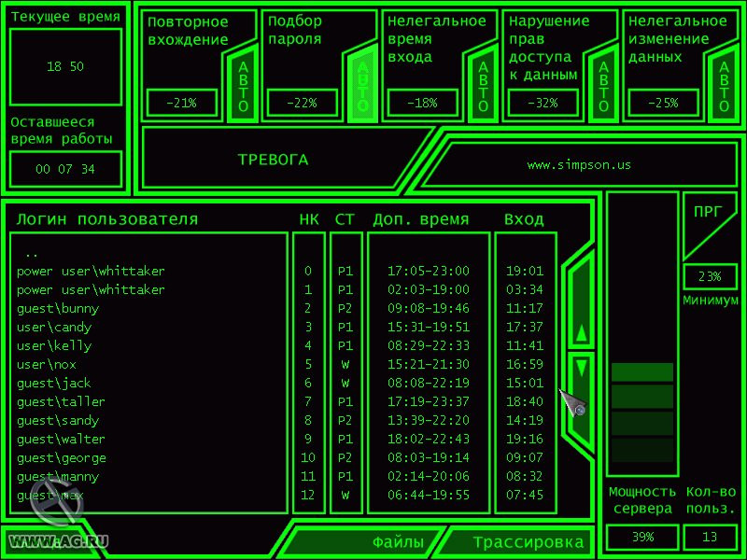The image size is (747, 560).
Task: Toggle АВТО for Нелегальное изменение данных
Action: (x=725, y=86)
